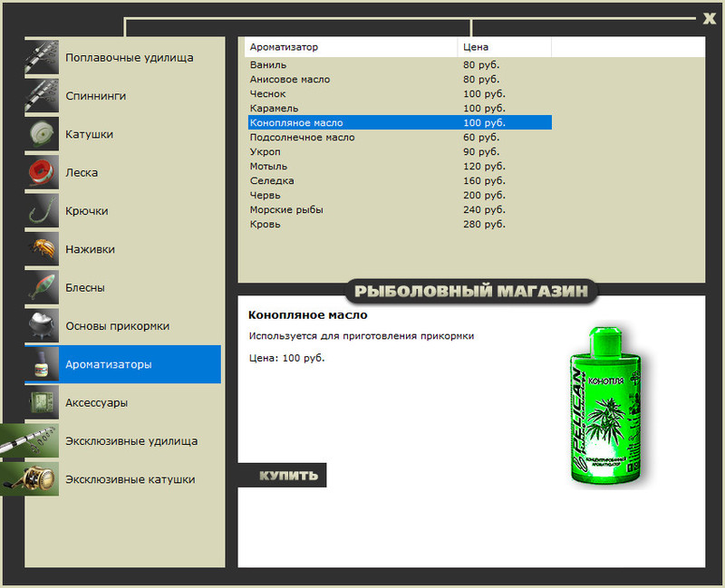
Task: Choose the Укроп flavoring
Action: pos(400,151)
